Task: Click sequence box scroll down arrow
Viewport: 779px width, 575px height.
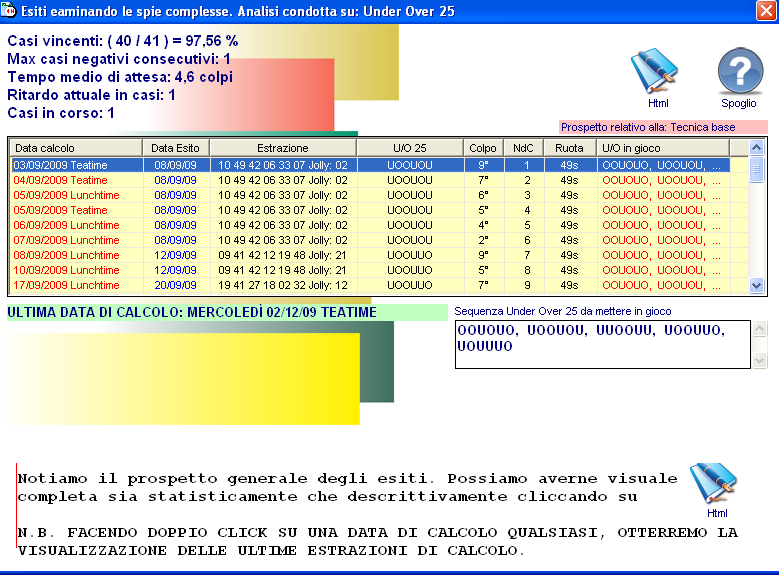Action: click(759, 360)
